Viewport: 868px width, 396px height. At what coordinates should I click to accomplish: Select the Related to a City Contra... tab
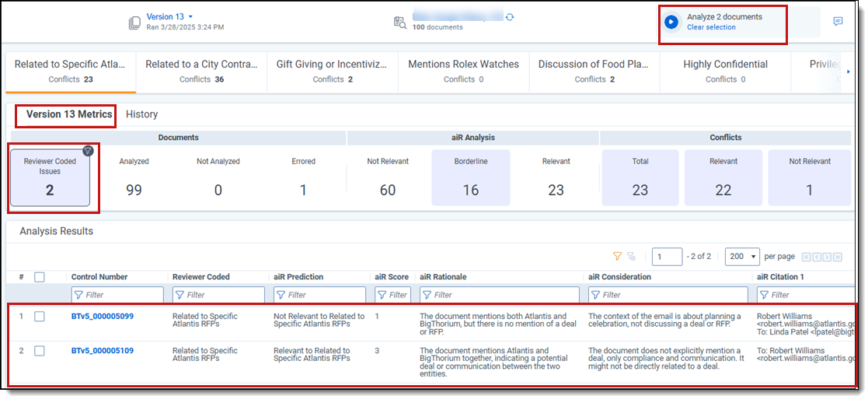click(x=201, y=72)
